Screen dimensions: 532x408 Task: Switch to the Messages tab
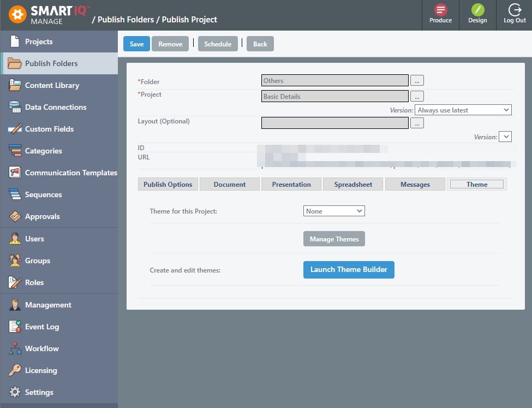tap(415, 185)
